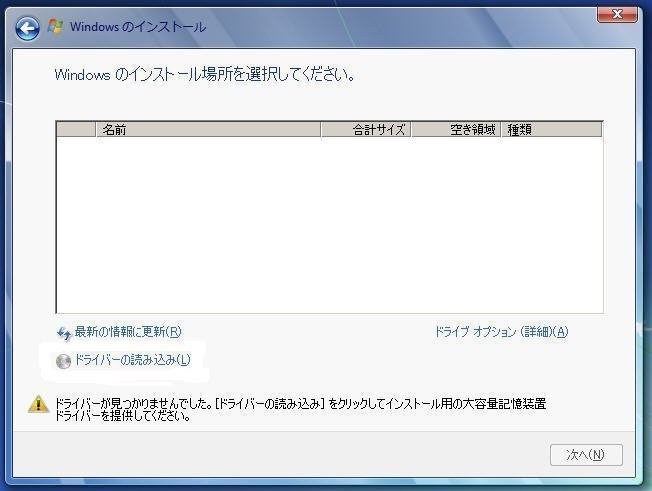Click the refresh arrows icon
Viewport: 652px width, 491px height.
tap(64, 333)
